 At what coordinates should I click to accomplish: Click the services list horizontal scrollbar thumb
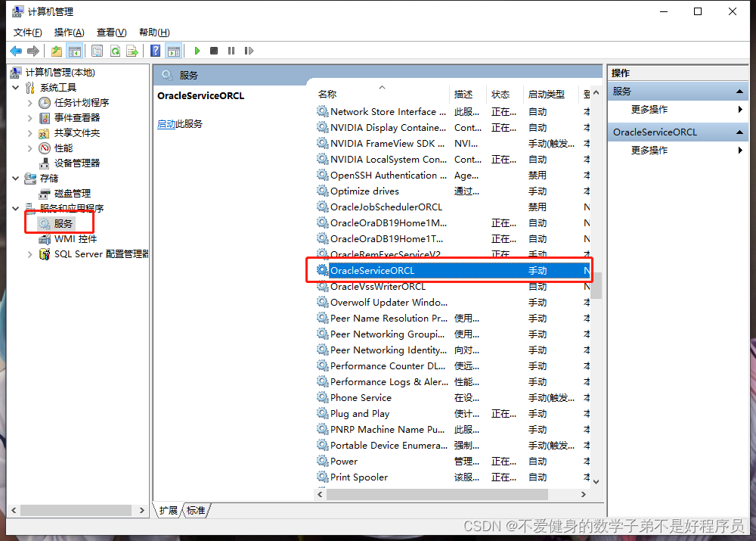437,495
